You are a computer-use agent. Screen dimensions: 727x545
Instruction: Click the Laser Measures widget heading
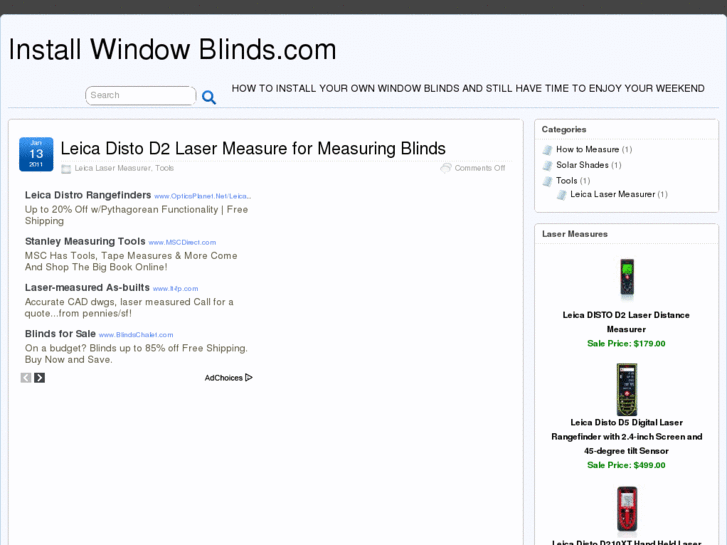coord(574,234)
